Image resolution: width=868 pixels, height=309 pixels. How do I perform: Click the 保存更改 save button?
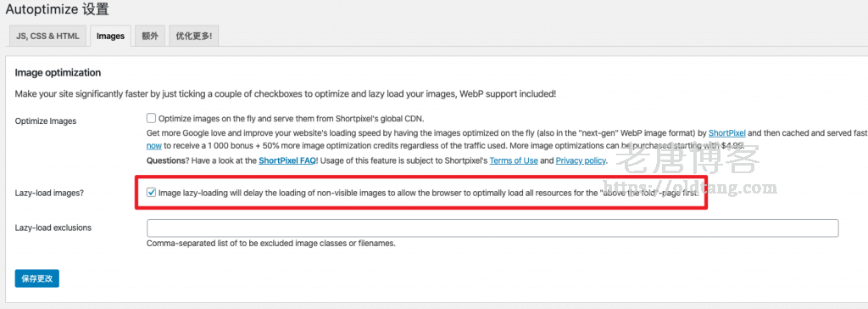(37, 278)
